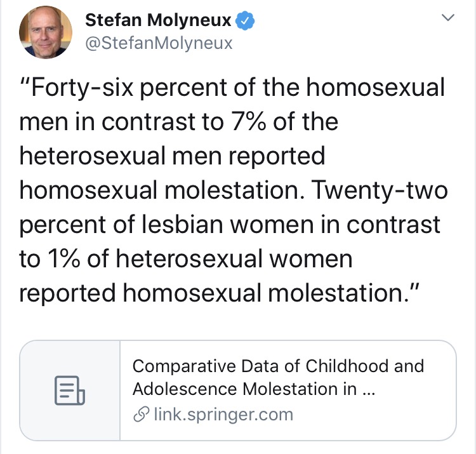Screen dimensions: 476x454
Task: Click the line 'men in contrast to 7% of the'
Action: [x=179, y=122]
